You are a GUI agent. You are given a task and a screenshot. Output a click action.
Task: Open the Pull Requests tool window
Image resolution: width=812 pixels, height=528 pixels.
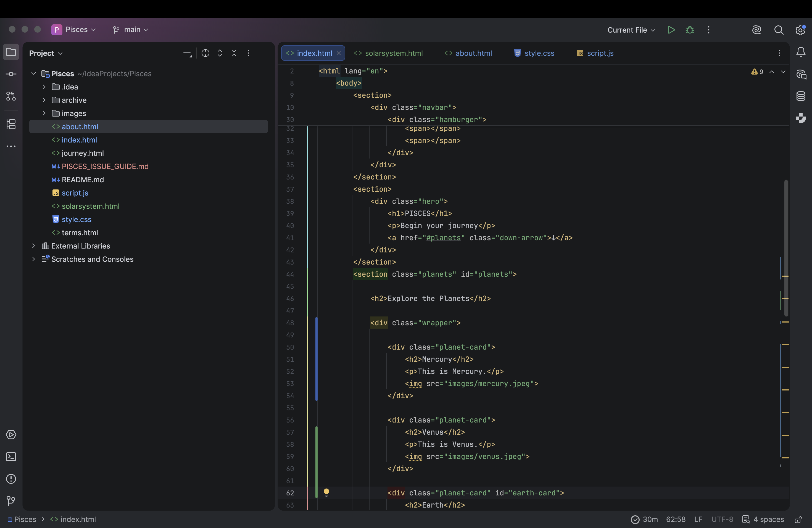pos(11,96)
